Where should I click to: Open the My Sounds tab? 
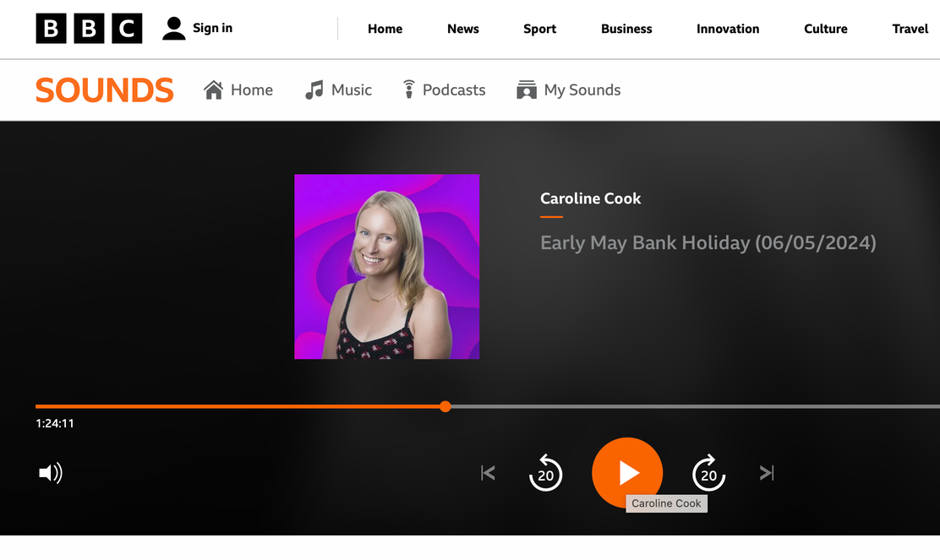point(582,90)
